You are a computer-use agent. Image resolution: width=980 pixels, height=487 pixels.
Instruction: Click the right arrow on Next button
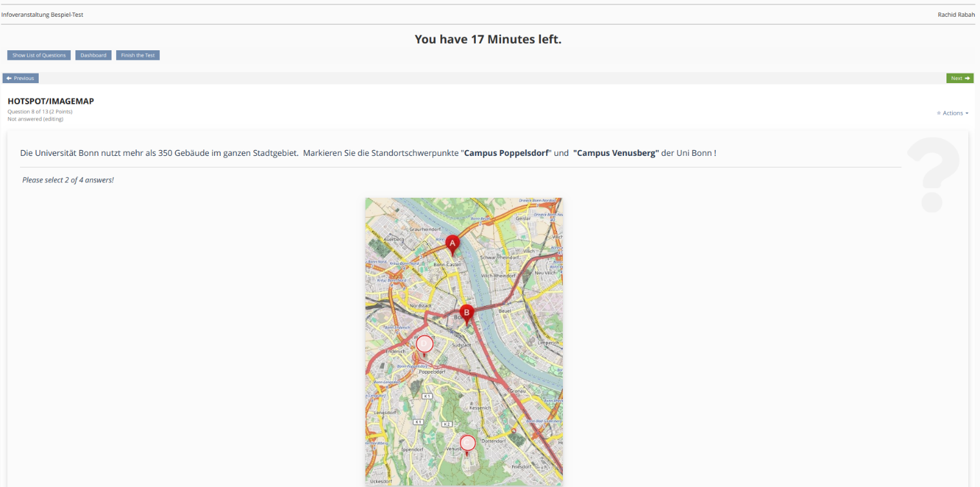tap(967, 79)
